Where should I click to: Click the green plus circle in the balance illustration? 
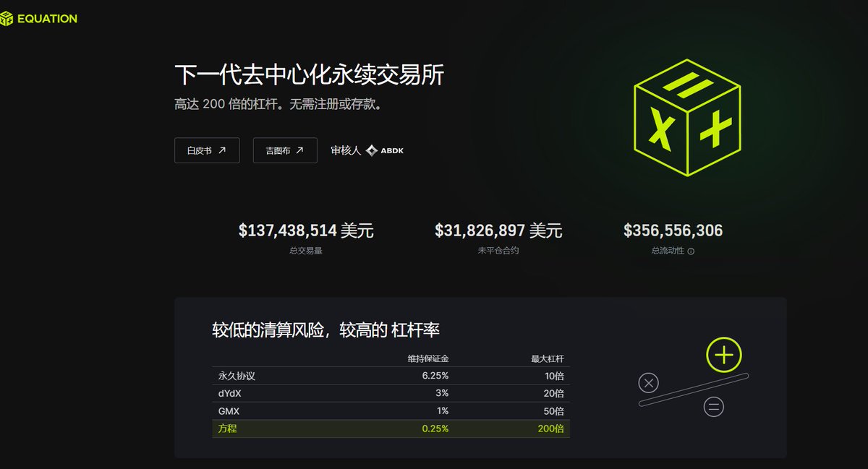pos(724,355)
